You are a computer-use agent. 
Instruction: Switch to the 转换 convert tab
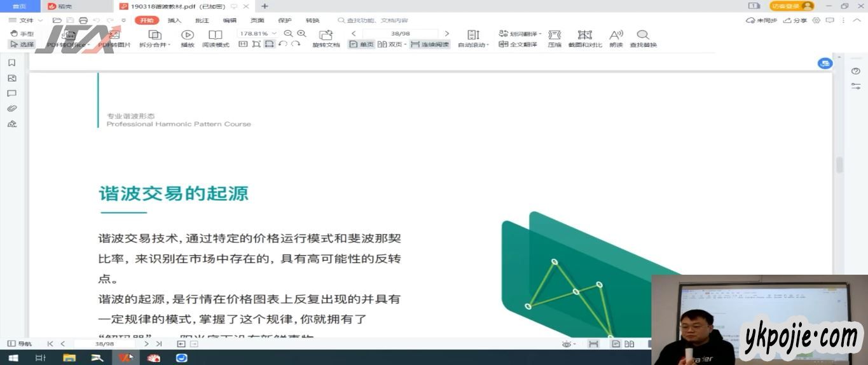[x=312, y=20]
